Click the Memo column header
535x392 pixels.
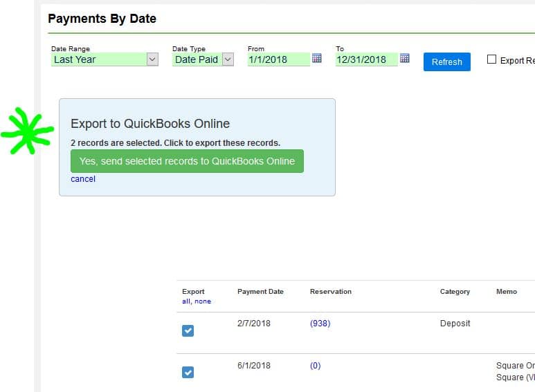(506, 292)
